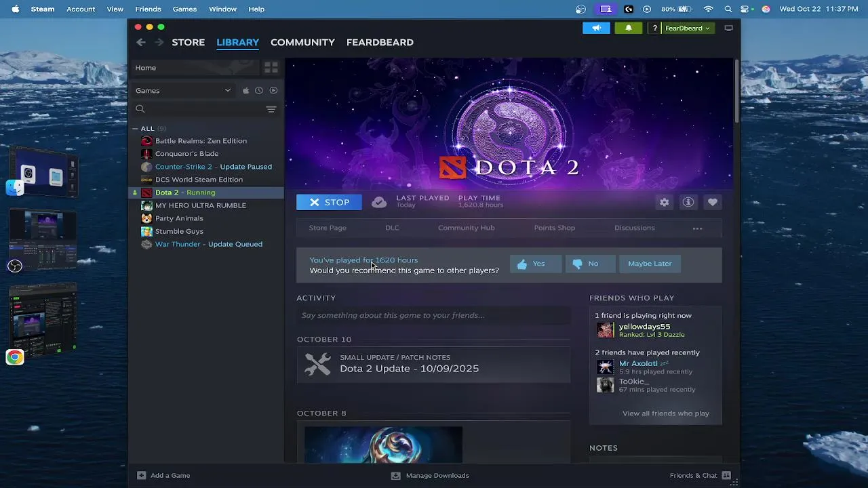Toggle the ready-to-play filter icon
The height and width of the screenshot is (488, 868).
pyautogui.click(x=273, y=90)
